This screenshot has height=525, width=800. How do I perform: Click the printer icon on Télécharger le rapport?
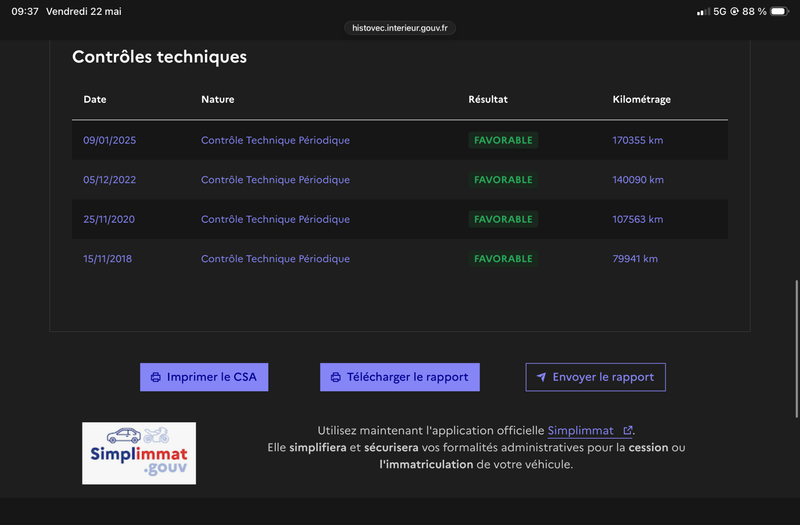pyautogui.click(x=336, y=378)
